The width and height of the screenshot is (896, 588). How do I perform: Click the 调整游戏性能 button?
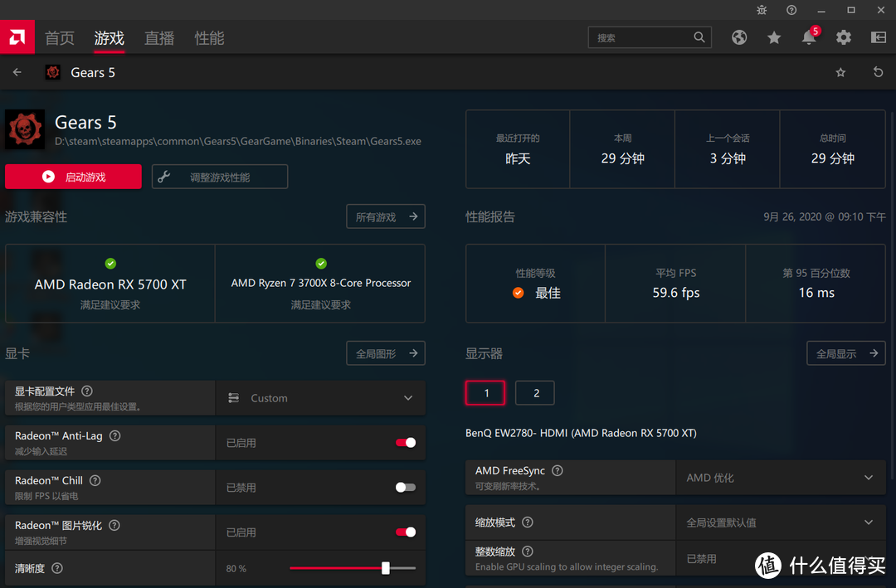coord(220,177)
